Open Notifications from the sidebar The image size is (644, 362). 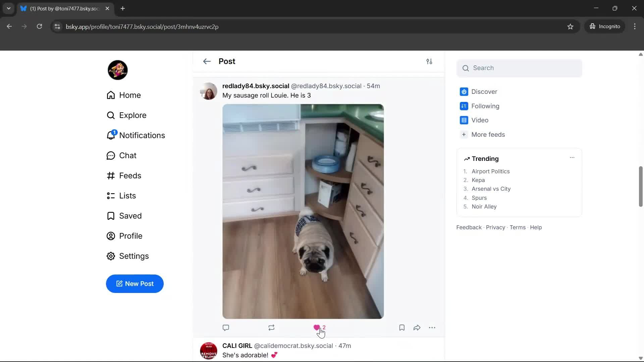pos(142,135)
